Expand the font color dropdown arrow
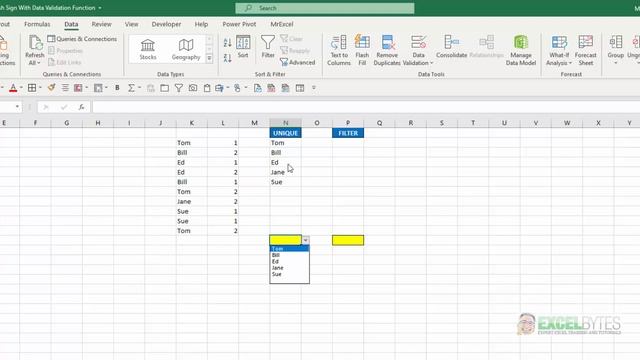640x360 pixels. [21, 88]
